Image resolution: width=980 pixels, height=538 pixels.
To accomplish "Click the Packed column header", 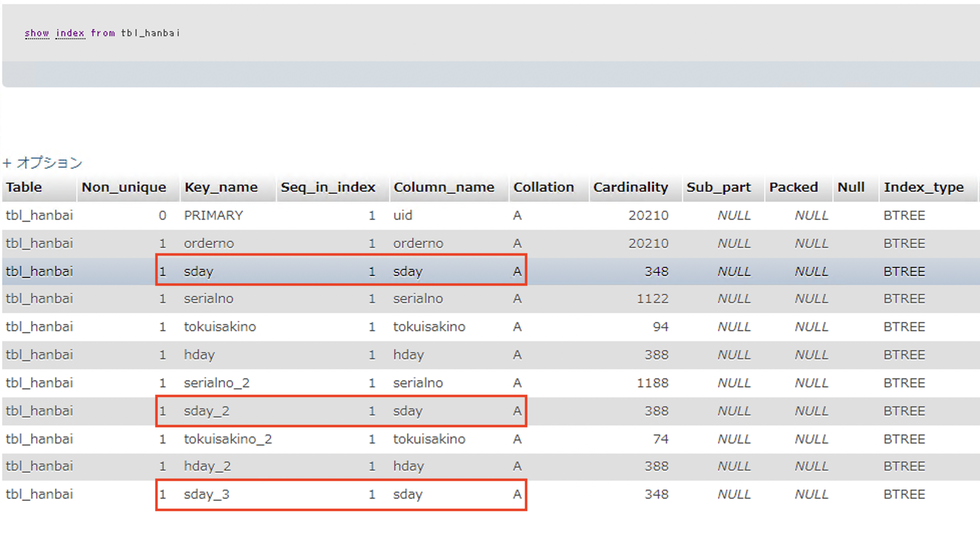I will (x=793, y=187).
